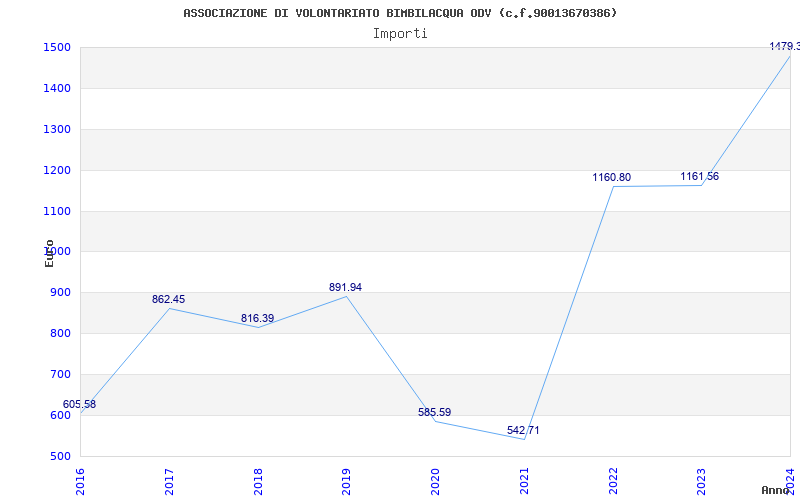Select the 816.39 data label
The height and width of the screenshot is (500, 800).
point(258,318)
